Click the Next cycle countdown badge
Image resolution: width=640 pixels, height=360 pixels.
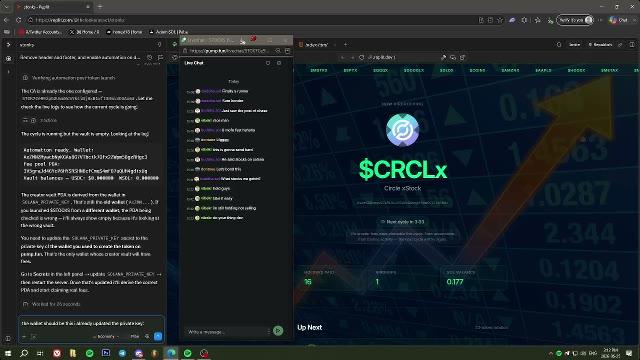(402, 222)
